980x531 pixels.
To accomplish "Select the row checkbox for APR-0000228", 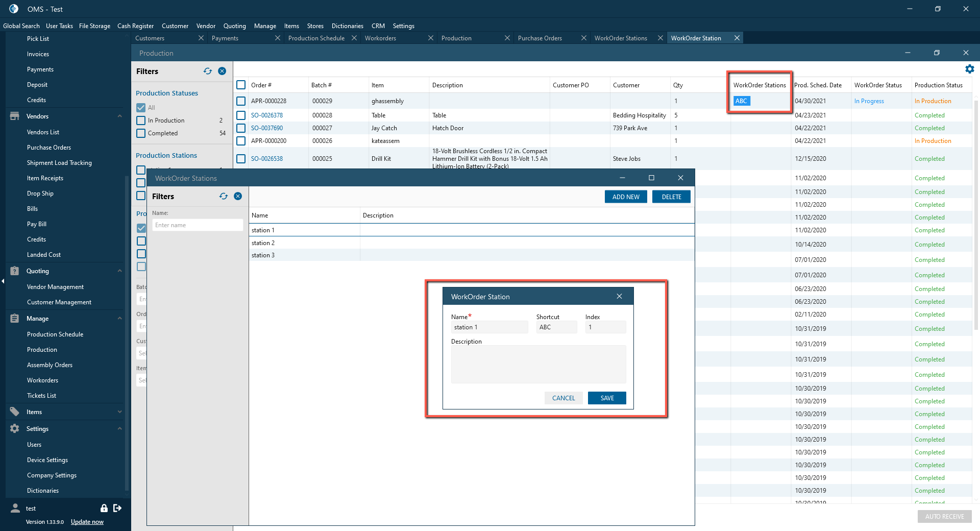I will coord(241,101).
